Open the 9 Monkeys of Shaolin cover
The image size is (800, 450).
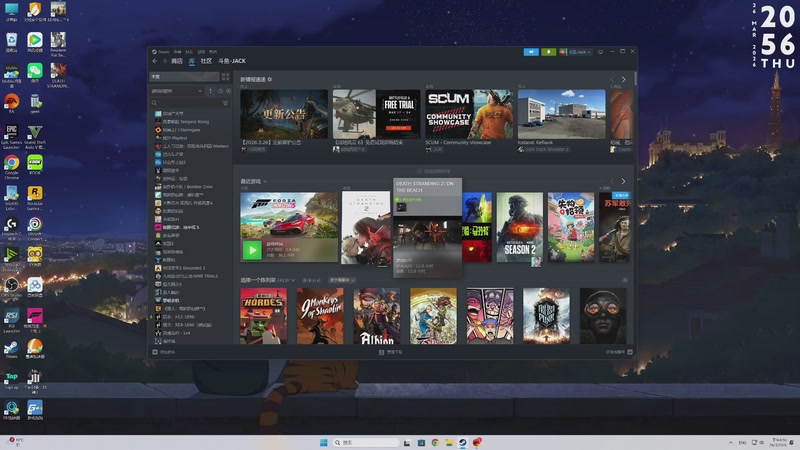(x=320, y=316)
